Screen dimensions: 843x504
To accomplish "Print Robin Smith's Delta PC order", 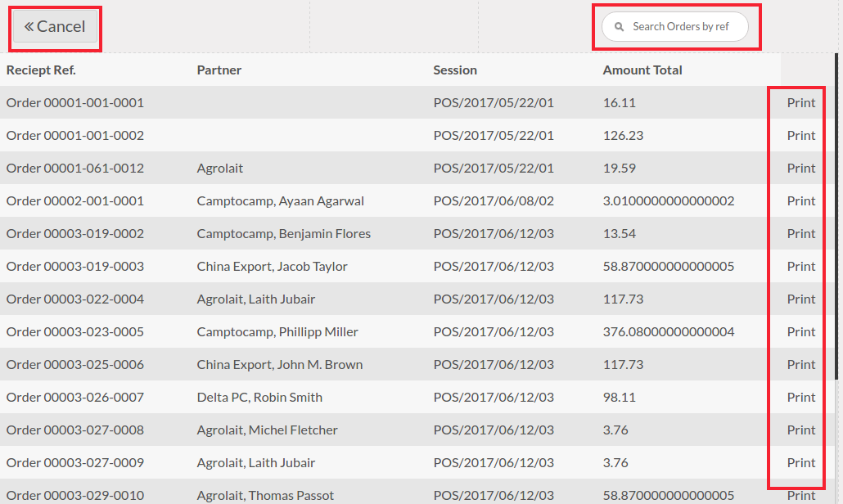I will click(801, 398).
